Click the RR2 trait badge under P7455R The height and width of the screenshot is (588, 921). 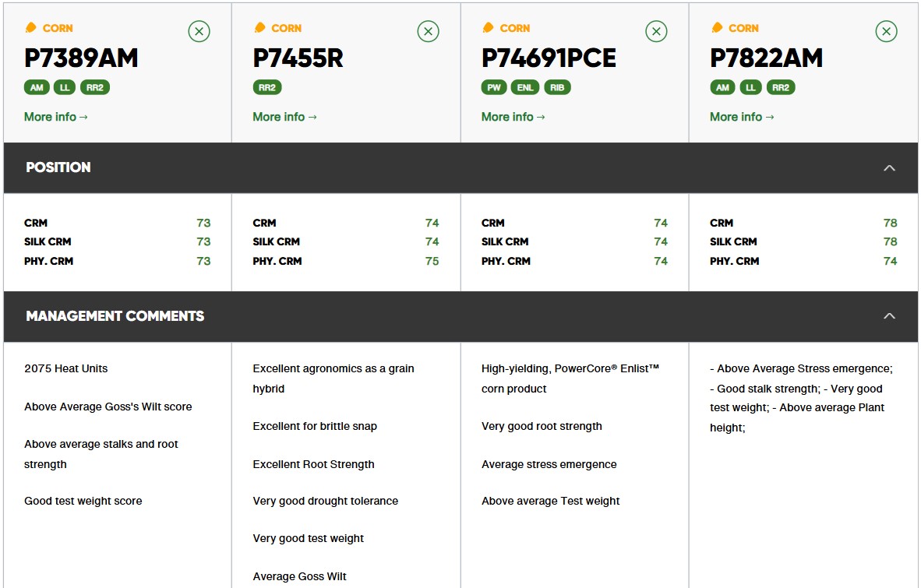(x=266, y=88)
